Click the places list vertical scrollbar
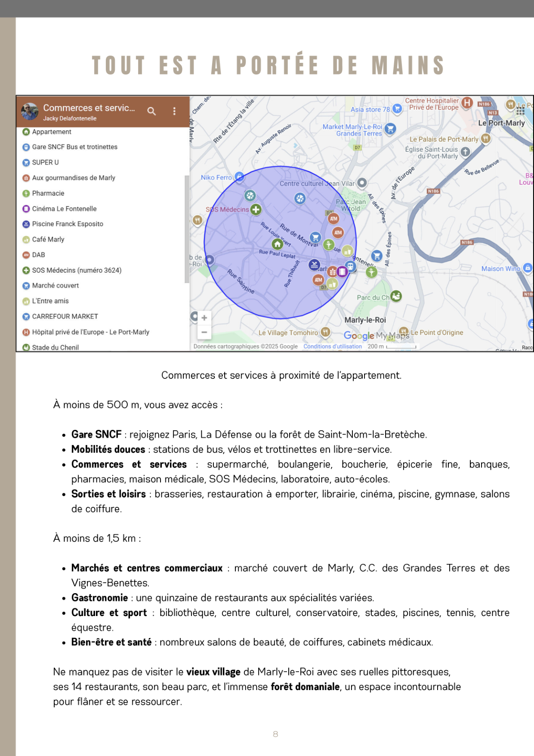This screenshot has height=756, width=534. click(187, 229)
